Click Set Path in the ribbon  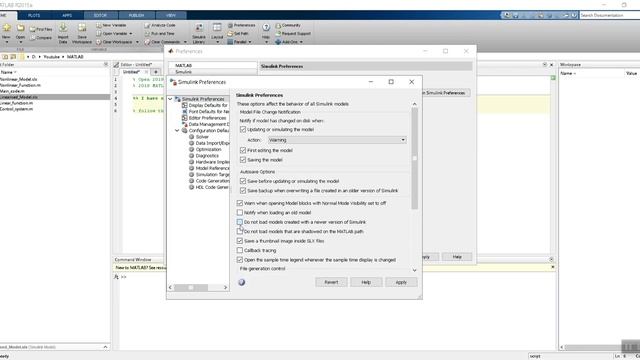coord(238,33)
